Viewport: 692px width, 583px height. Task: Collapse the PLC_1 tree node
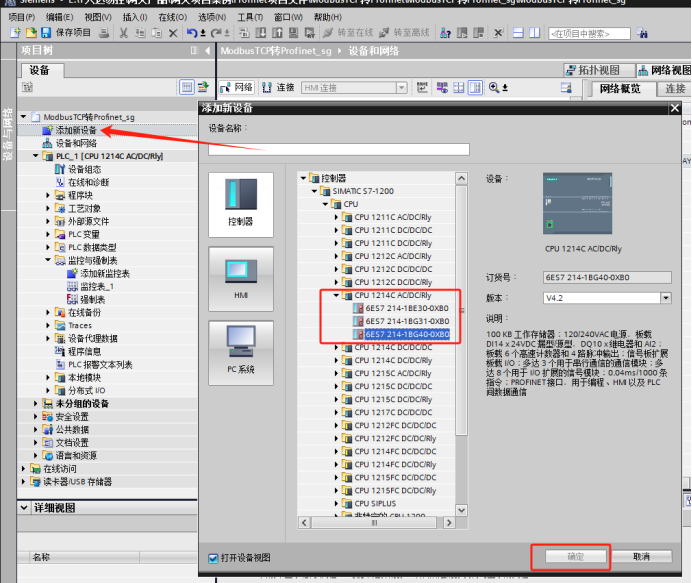36,156
